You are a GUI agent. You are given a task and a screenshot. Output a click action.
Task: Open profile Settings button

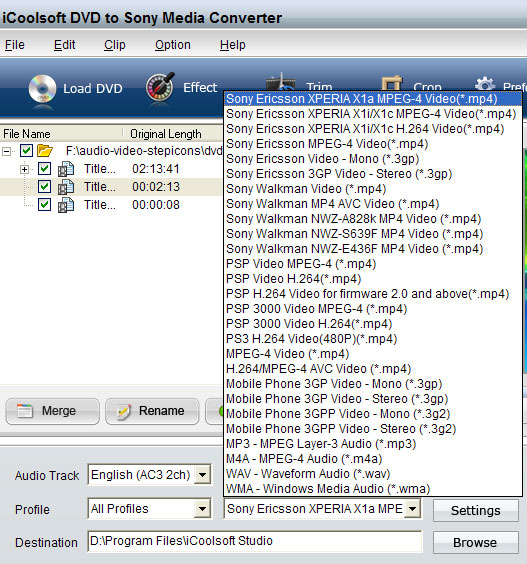(476, 510)
